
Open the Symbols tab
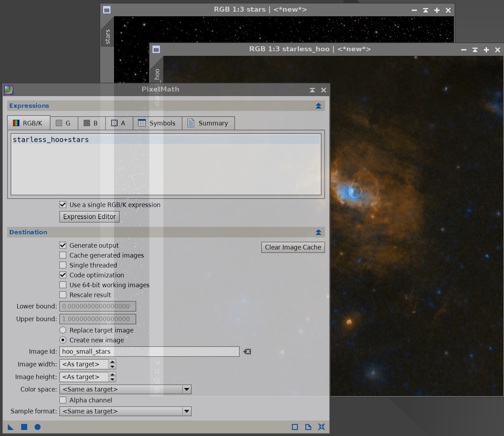tap(157, 123)
